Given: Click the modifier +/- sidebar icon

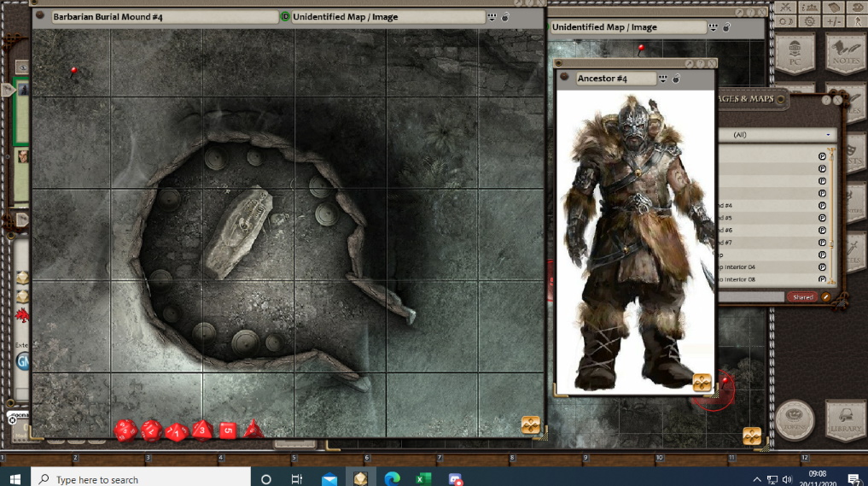Looking at the screenshot, I should (x=834, y=21).
